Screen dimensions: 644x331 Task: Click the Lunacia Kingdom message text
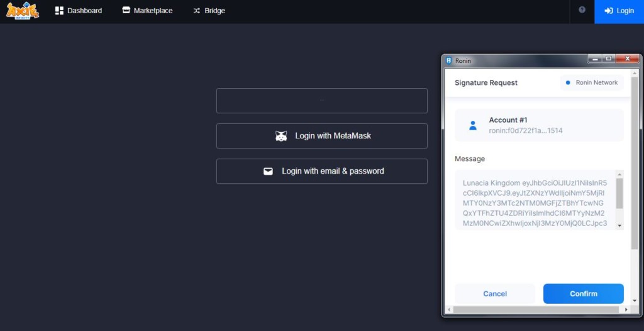click(x=535, y=203)
